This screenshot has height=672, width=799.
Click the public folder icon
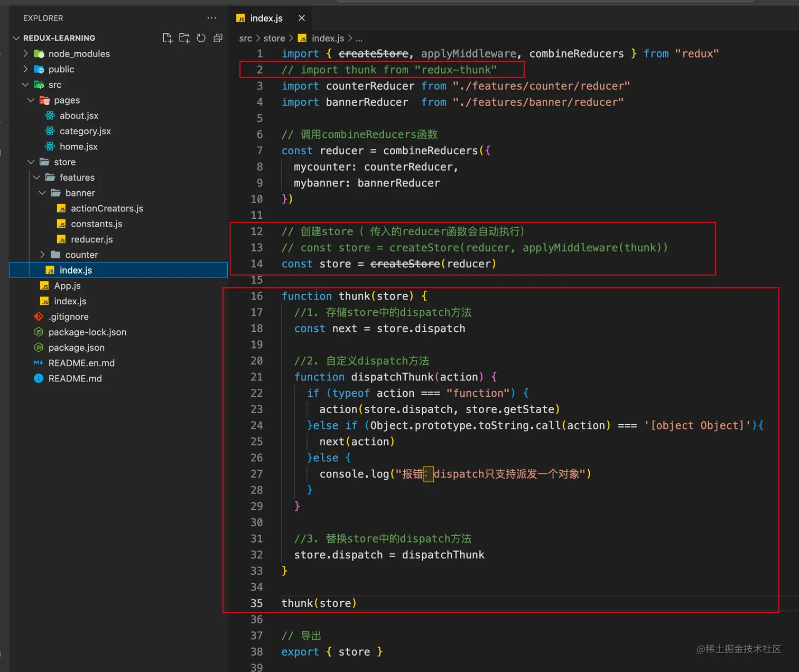(39, 69)
